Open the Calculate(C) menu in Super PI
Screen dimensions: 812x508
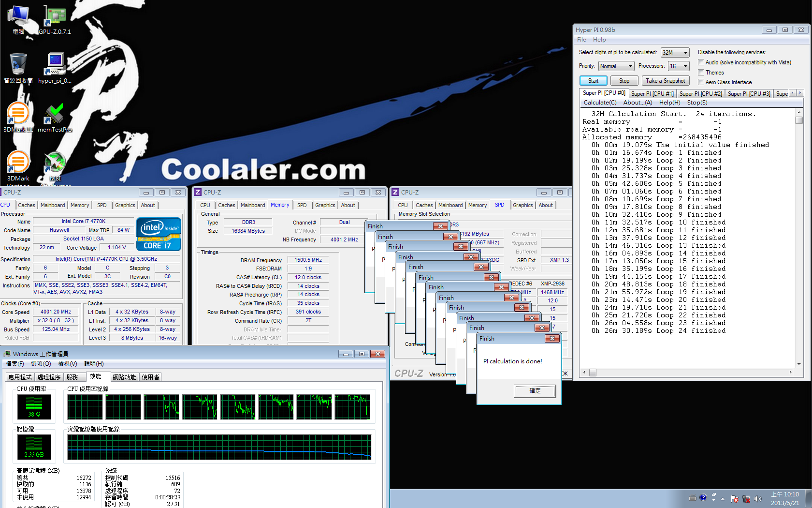pos(600,103)
